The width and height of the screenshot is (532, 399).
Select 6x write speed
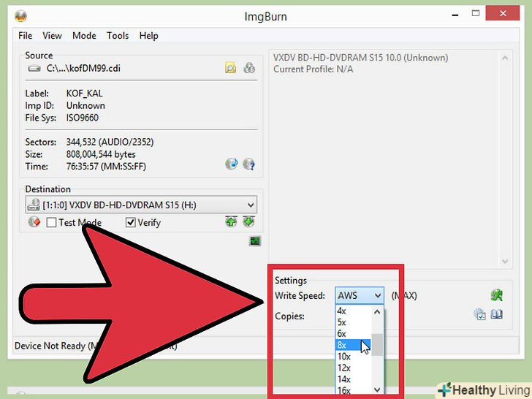pos(352,333)
